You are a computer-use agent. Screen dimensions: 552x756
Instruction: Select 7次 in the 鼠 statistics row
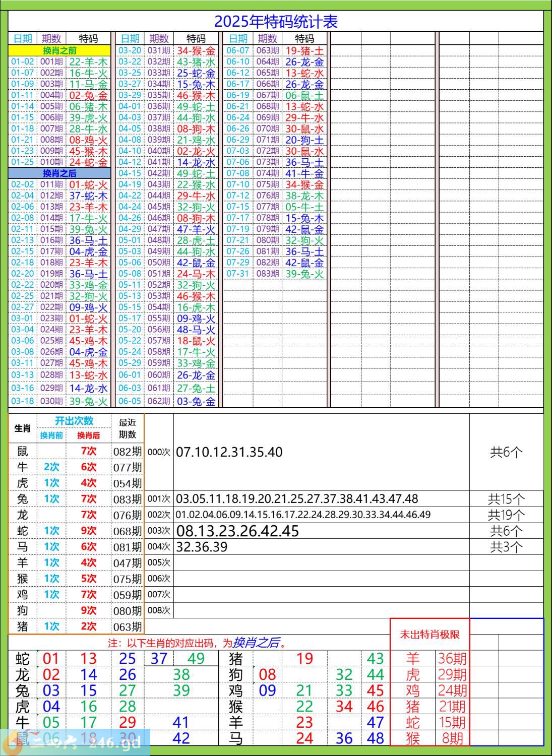(x=88, y=451)
